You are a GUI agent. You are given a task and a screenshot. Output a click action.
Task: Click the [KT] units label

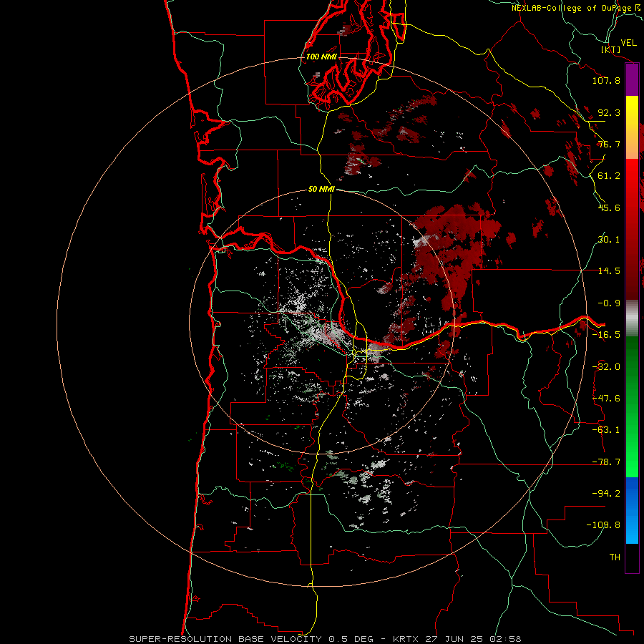(611, 49)
